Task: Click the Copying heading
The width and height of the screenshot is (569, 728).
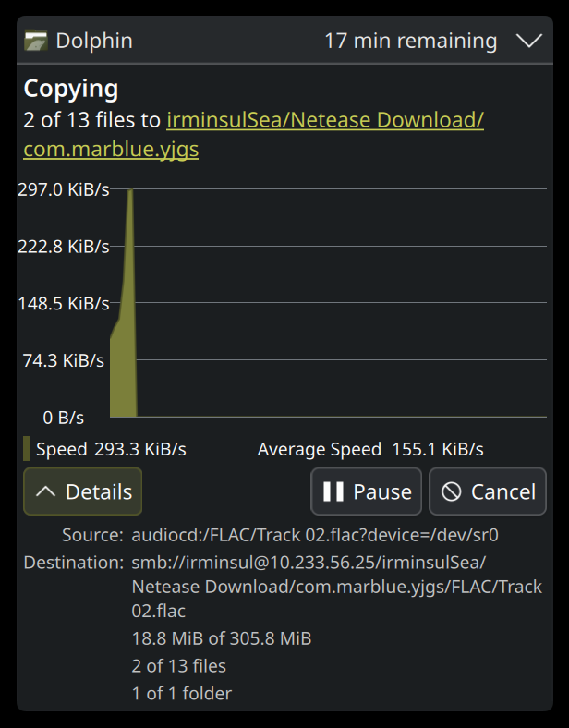Action: pyautogui.click(x=71, y=89)
